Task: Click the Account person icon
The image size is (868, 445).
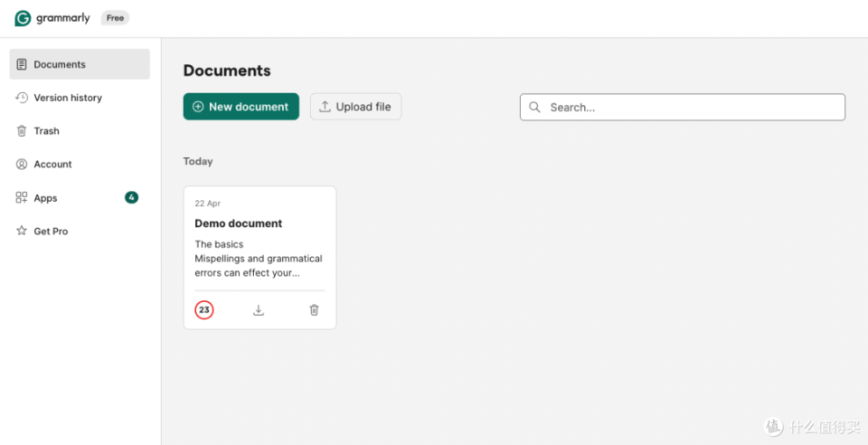Action: click(22, 164)
